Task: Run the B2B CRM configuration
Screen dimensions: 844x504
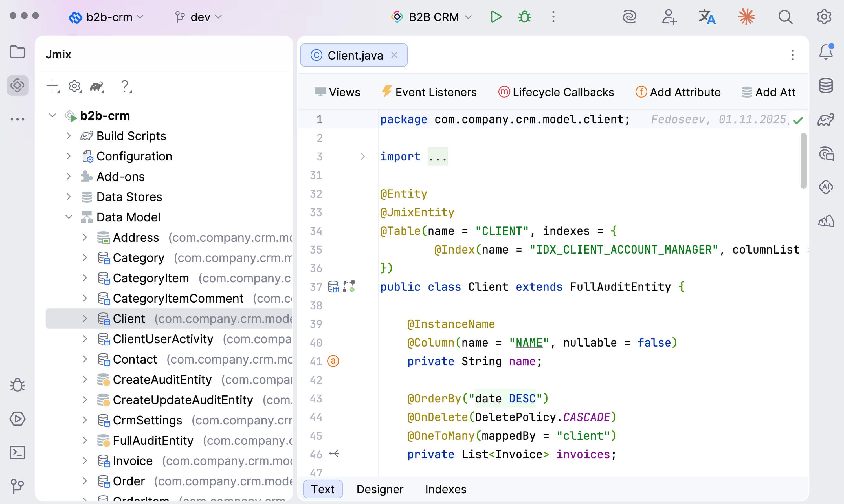Action: click(496, 17)
